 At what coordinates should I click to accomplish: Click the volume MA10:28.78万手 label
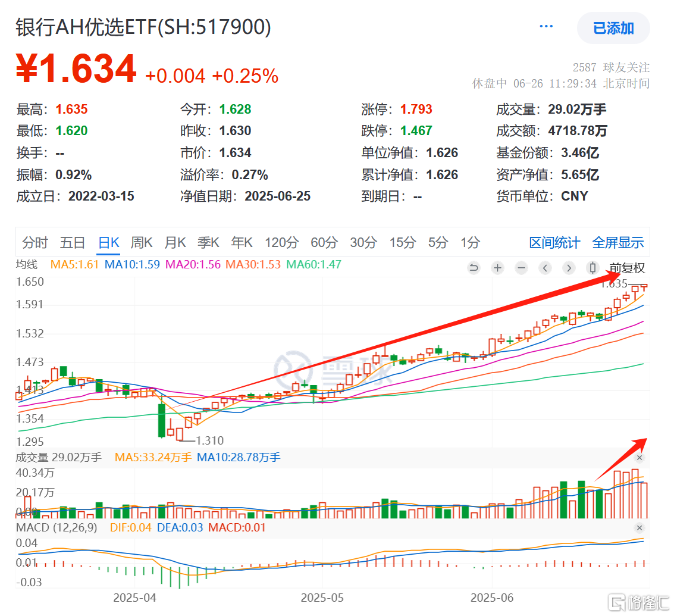[x=239, y=457]
